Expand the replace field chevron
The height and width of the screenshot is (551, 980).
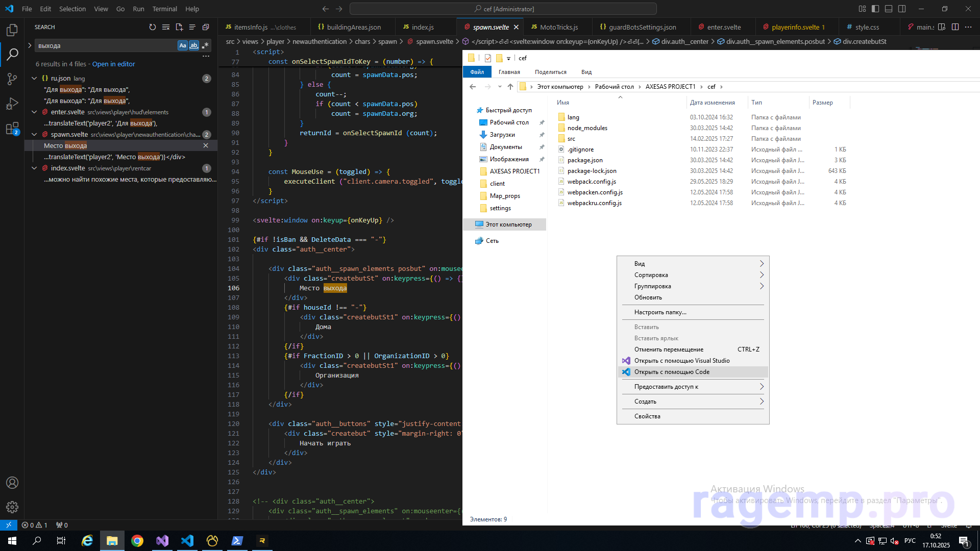[30, 45]
